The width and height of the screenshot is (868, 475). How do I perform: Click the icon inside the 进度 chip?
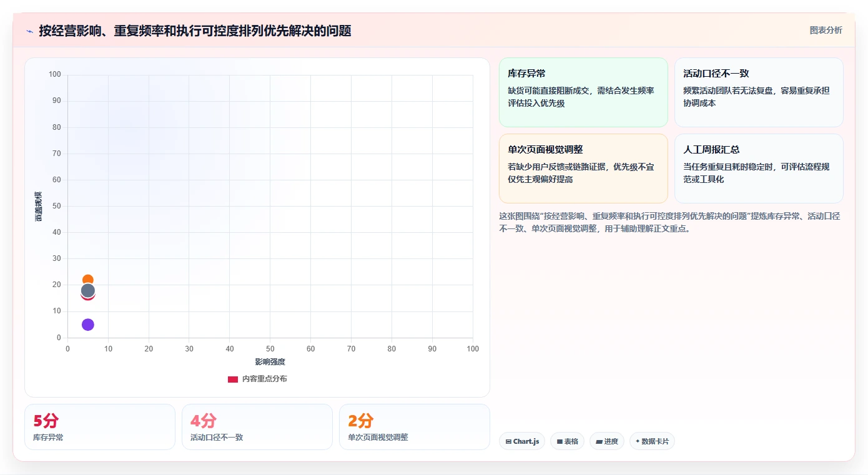coord(599,441)
